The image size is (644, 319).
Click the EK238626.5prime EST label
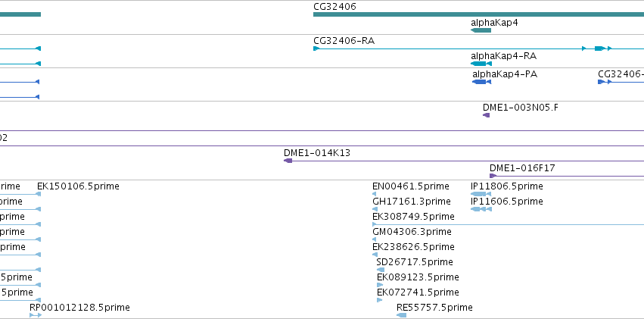pyautogui.click(x=413, y=247)
